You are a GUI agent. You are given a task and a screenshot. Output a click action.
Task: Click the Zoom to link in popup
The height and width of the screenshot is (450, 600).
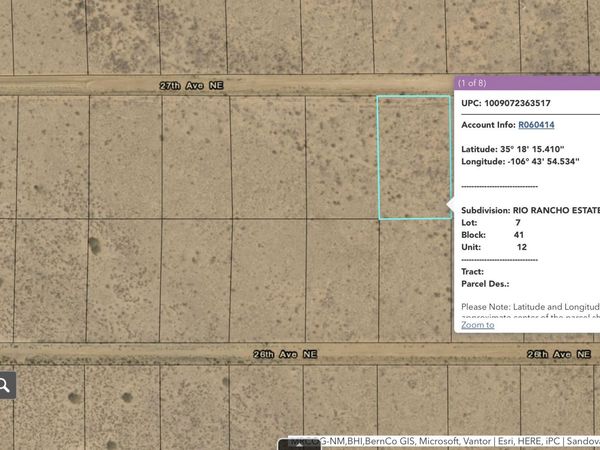pyautogui.click(x=478, y=325)
